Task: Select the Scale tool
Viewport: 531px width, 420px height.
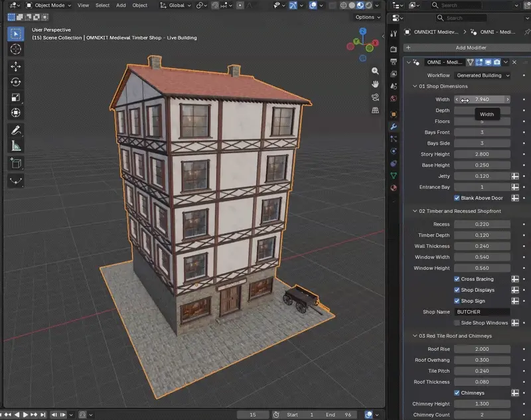Action: pos(15,98)
